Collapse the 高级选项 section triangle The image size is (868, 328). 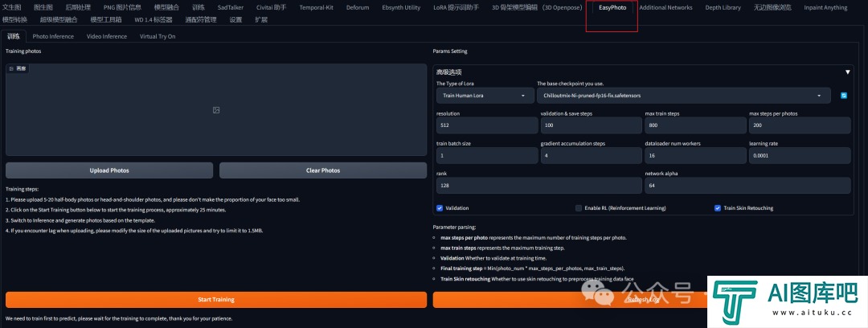click(x=848, y=72)
